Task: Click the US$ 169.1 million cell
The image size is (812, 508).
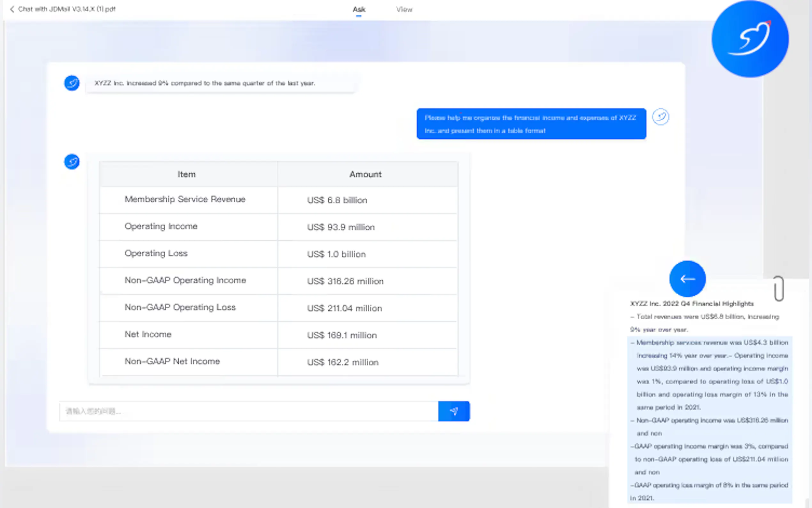Action: click(342, 335)
